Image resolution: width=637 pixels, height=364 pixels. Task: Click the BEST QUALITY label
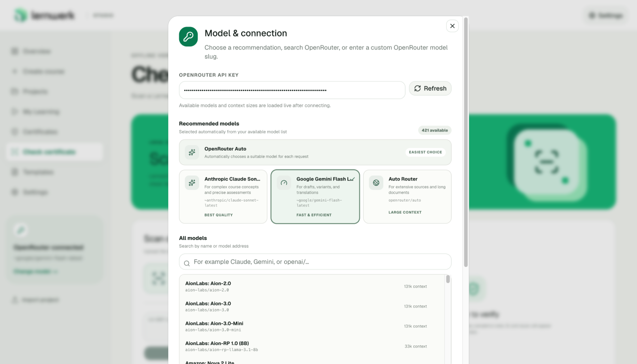[x=219, y=215]
